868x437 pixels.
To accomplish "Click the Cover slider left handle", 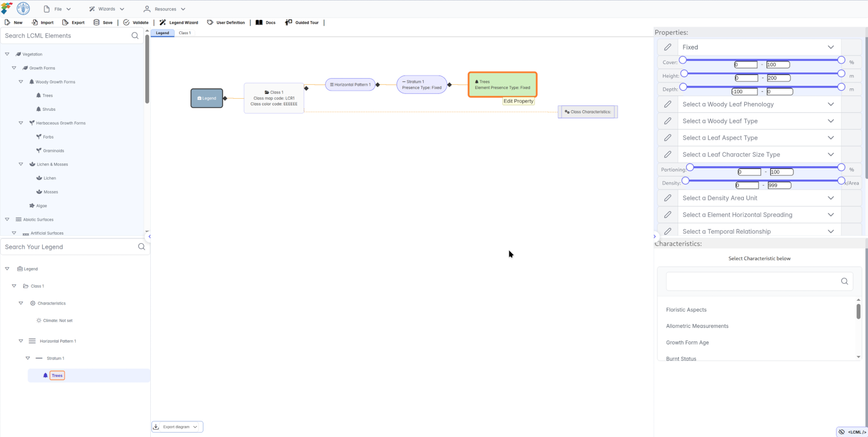I will [x=683, y=60].
